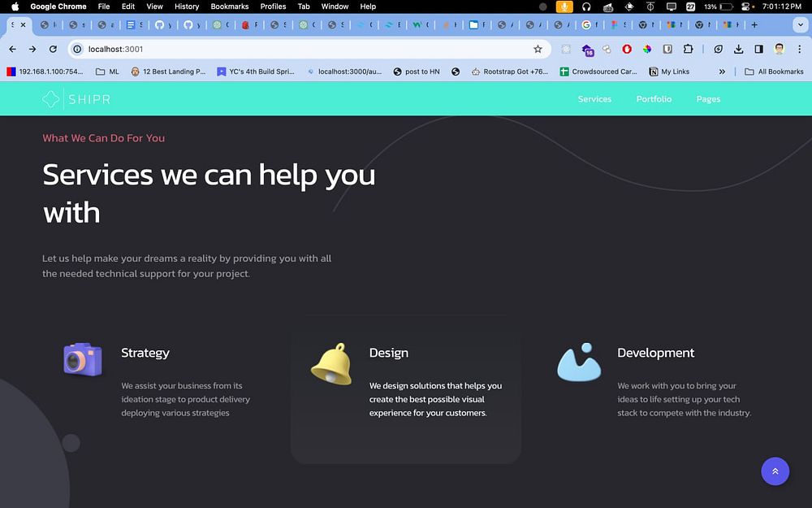
Task: Open a new tab with plus button
Action: click(x=754, y=25)
